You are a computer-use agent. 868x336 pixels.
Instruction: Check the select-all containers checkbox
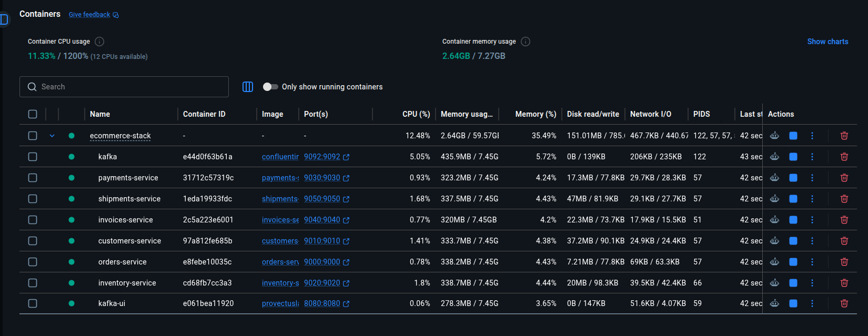tap(33, 114)
